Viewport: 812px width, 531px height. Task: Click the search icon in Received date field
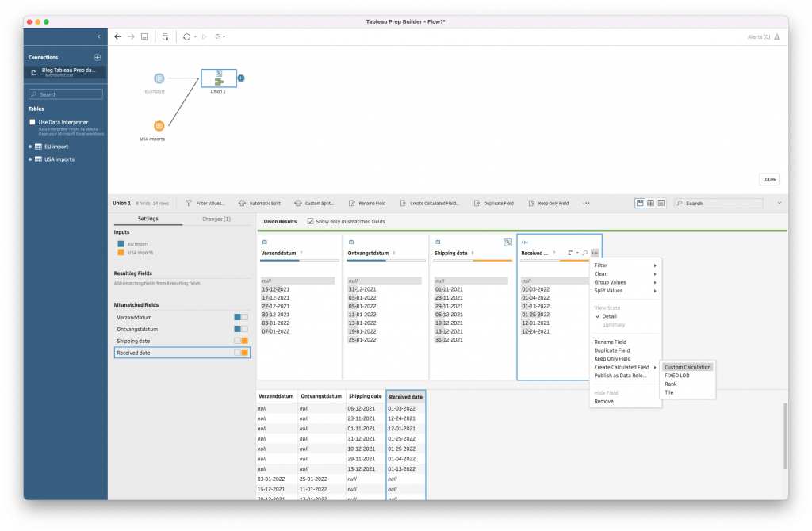pos(584,253)
